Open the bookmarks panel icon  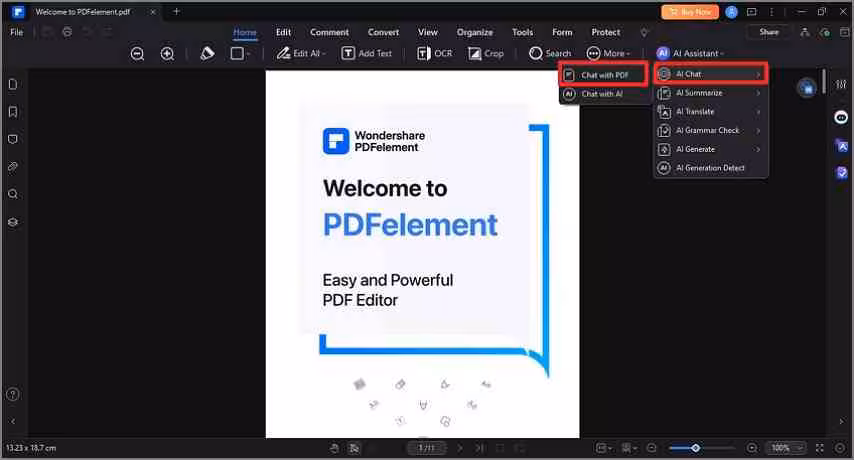tap(13, 112)
